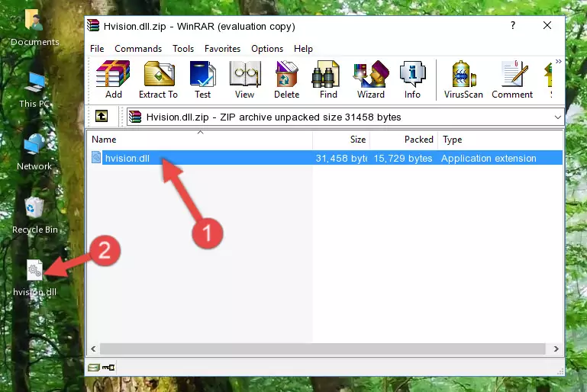
Task: Click the 31,458 bytes size value
Action: click(341, 158)
